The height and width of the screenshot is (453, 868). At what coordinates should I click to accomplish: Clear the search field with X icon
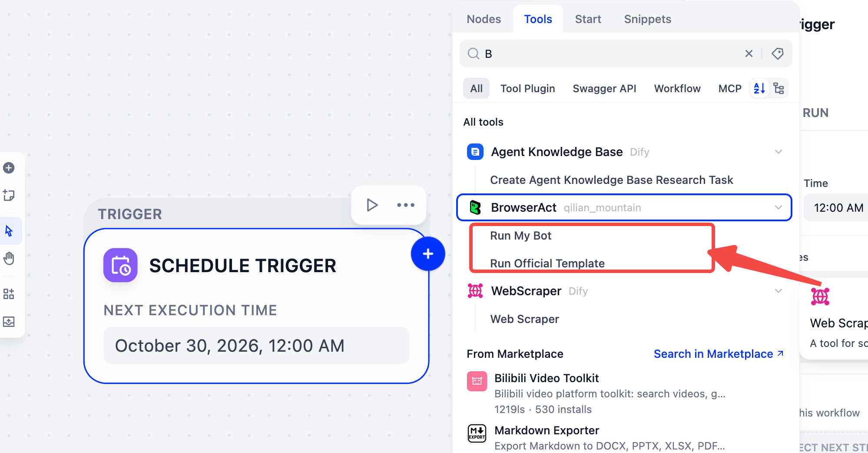pos(749,53)
